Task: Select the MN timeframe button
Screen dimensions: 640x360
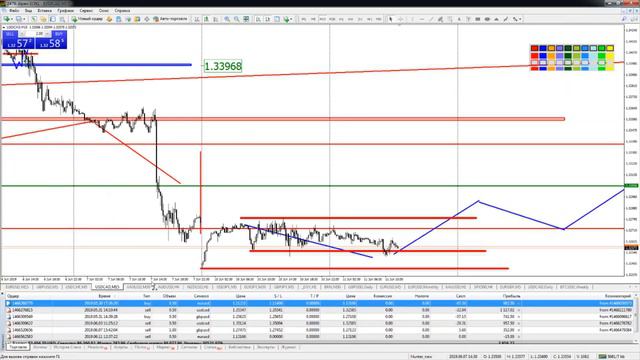Action: (379, 19)
